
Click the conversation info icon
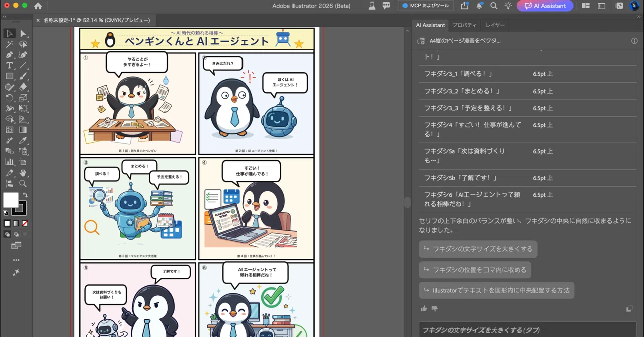click(x=634, y=41)
